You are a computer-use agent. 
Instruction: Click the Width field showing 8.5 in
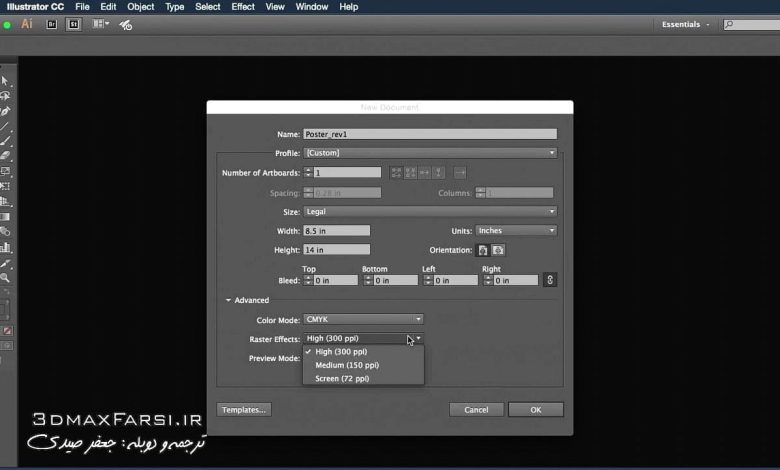coord(337,231)
